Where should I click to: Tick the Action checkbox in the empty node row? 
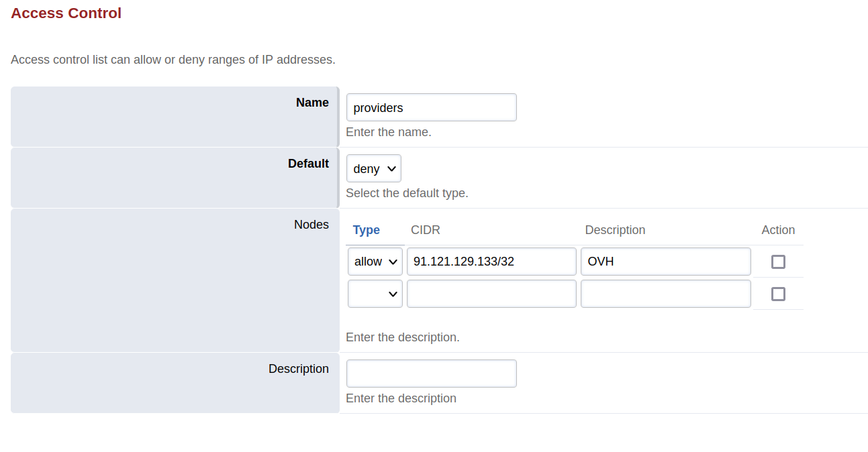pyautogui.click(x=778, y=294)
